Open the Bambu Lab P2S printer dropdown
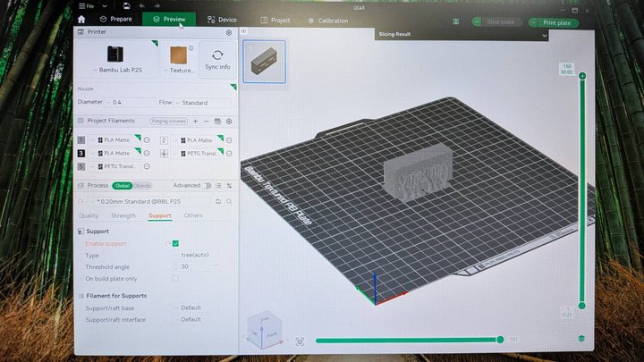 (117, 60)
